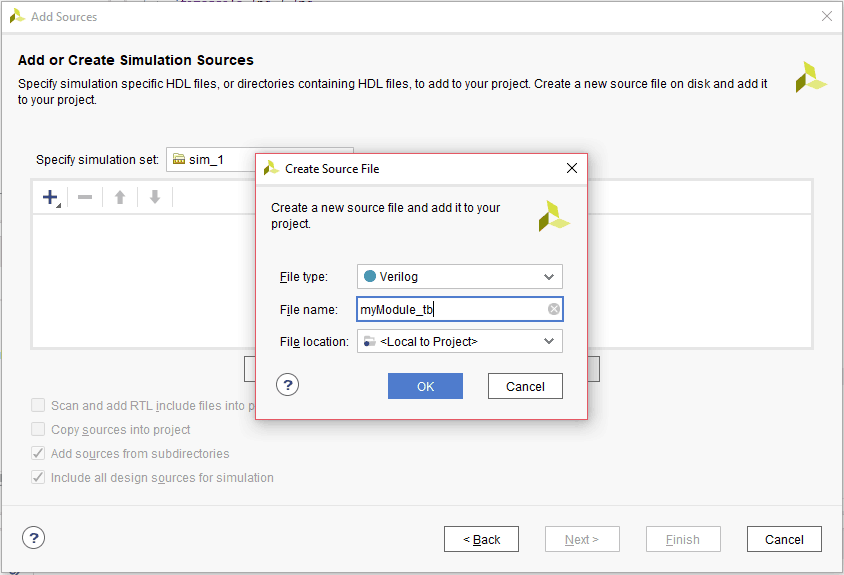Image resolution: width=844 pixels, height=575 pixels.
Task: Toggle Scan and add RTL include files checkbox
Action: tap(38, 406)
